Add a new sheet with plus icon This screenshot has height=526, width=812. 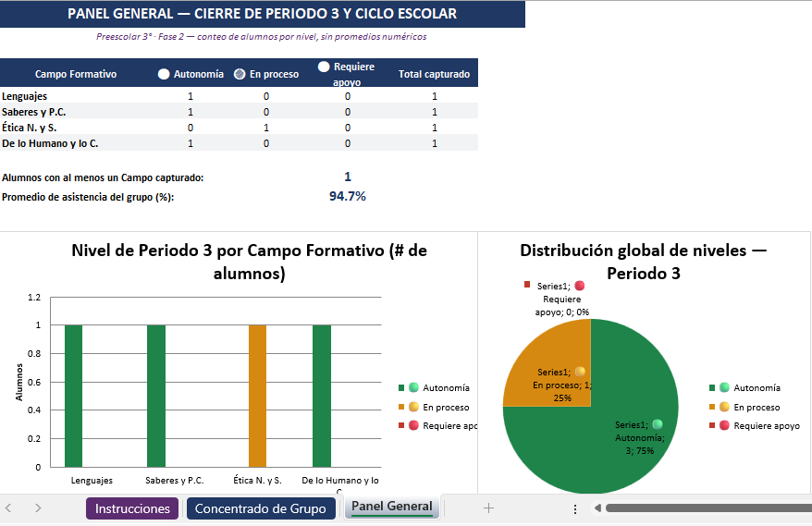(x=488, y=508)
